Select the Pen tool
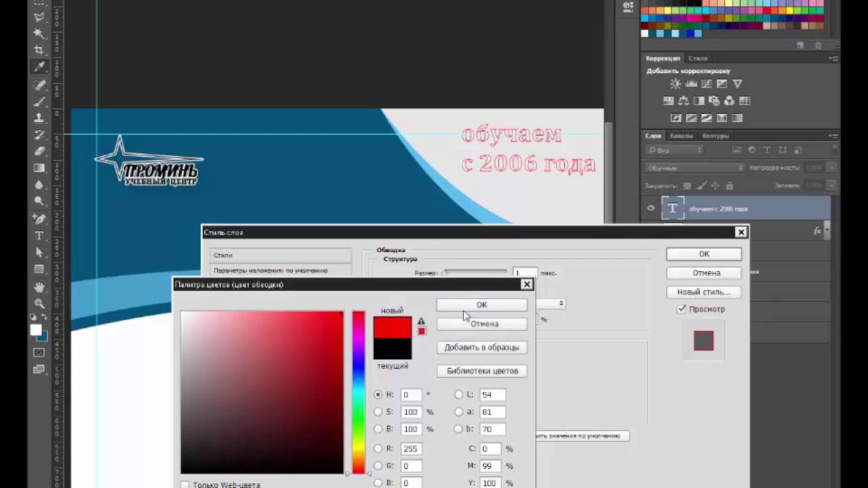Image resolution: width=868 pixels, height=488 pixels. [x=39, y=219]
